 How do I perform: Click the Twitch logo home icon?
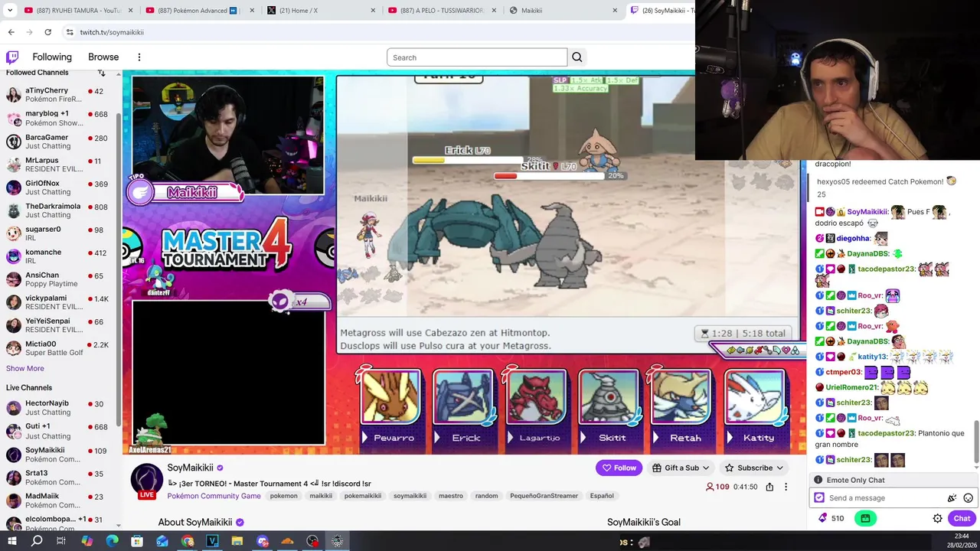(x=12, y=57)
